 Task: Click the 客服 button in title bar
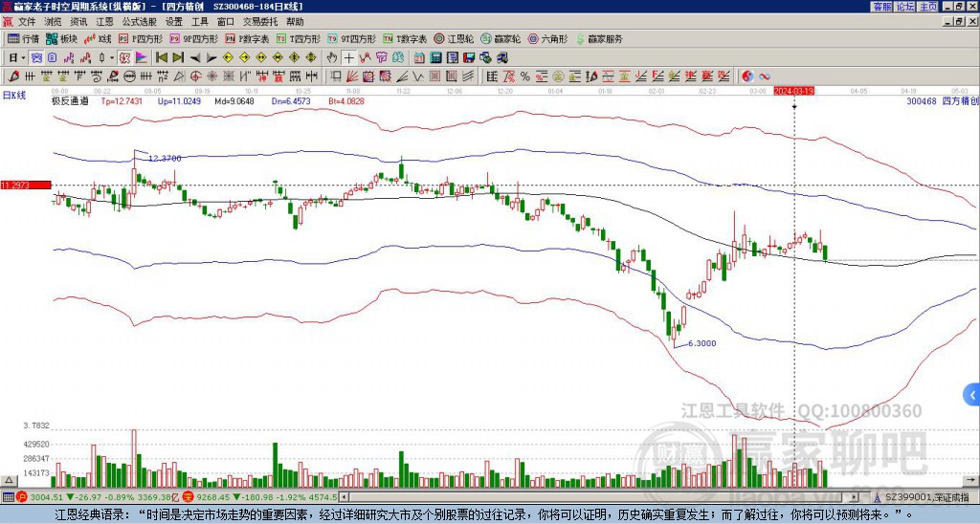tap(881, 7)
